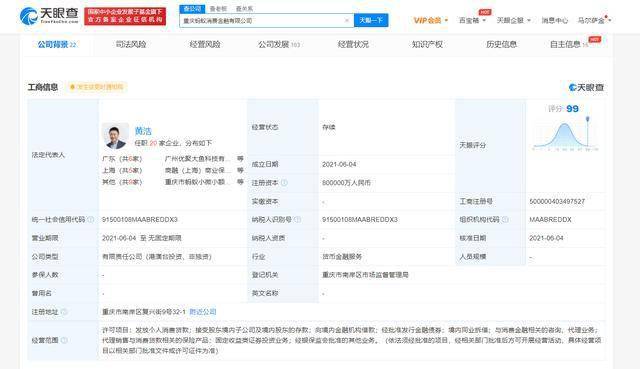Click the 天眼查 logo in header
This screenshot has height=369, width=640.
click(x=49, y=16)
